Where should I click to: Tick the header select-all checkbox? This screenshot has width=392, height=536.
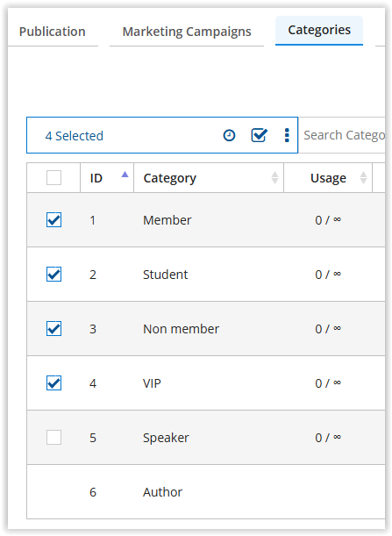[54, 178]
